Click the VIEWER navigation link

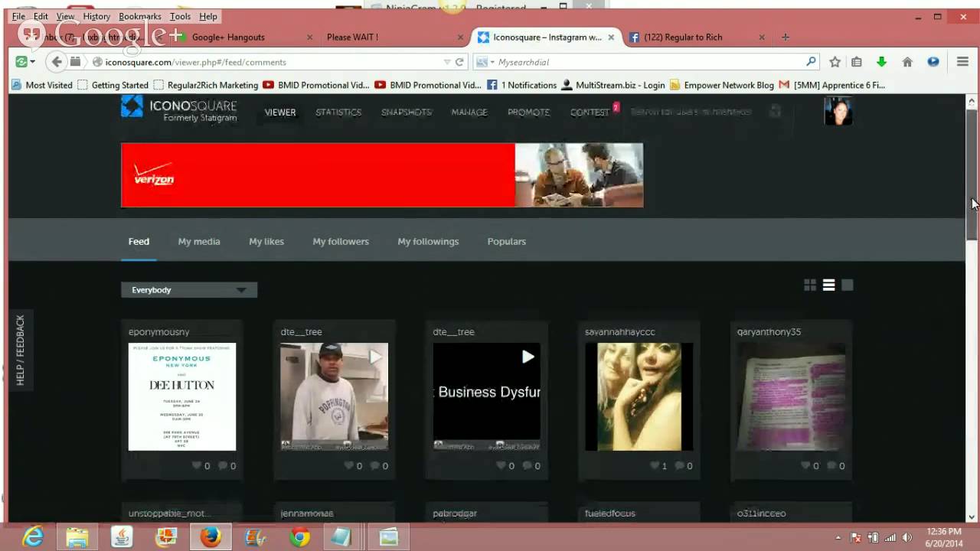(x=280, y=112)
